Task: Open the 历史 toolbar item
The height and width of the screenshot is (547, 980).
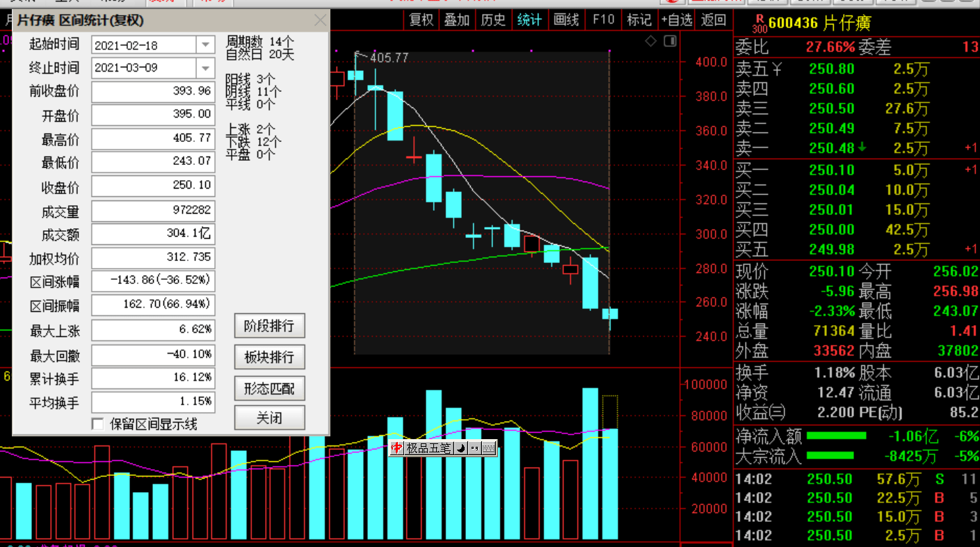Action: (493, 19)
